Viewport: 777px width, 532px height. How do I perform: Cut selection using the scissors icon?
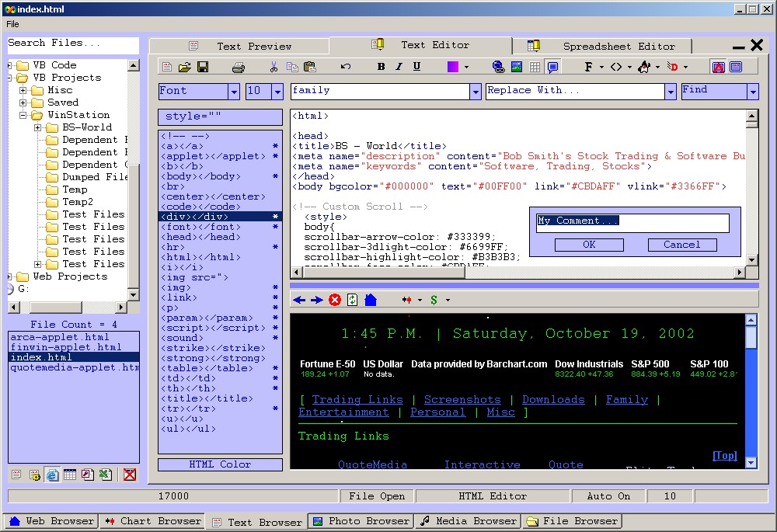coord(274,67)
